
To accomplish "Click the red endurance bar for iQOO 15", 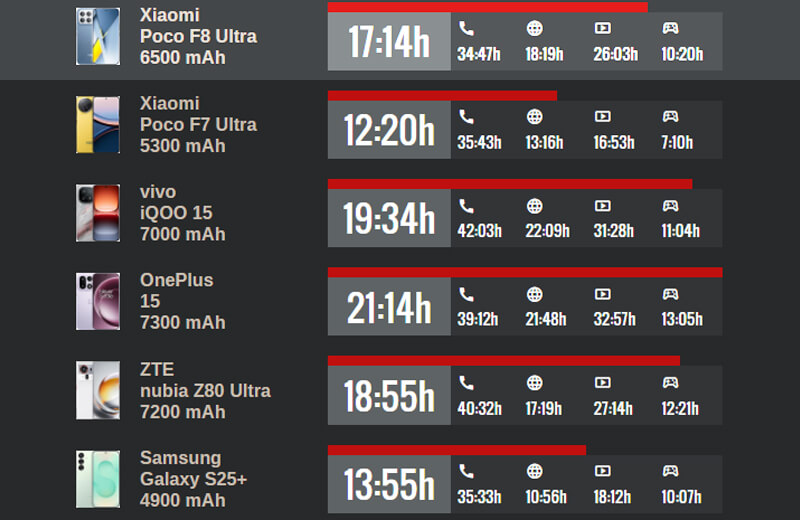I will [509, 184].
